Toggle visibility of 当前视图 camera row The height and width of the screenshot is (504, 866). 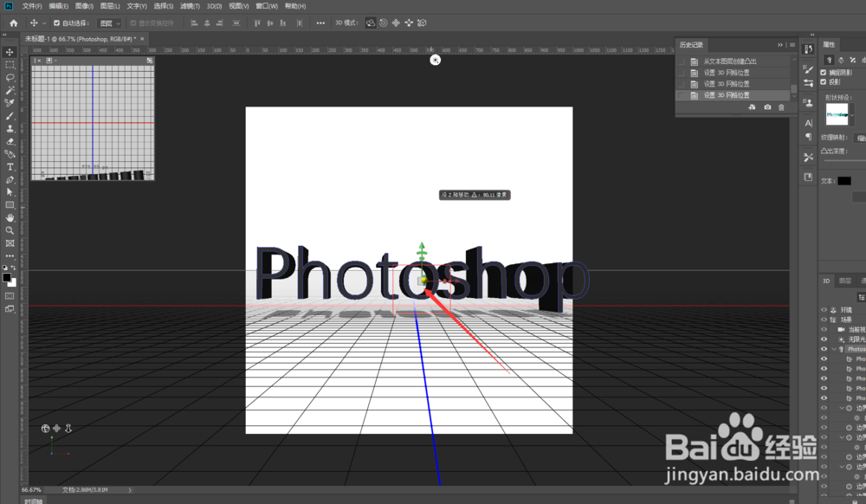pyautogui.click(x=824, y=330)
